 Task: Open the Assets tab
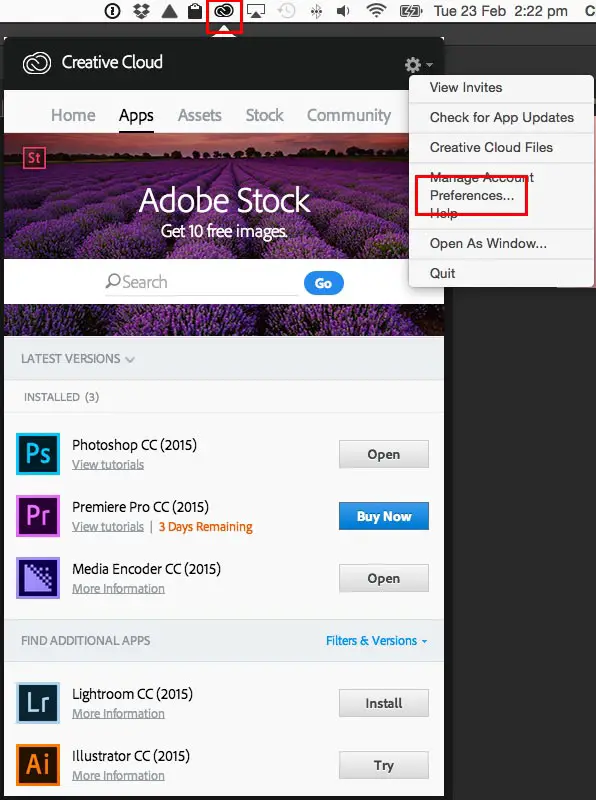(x=200, y=115)
